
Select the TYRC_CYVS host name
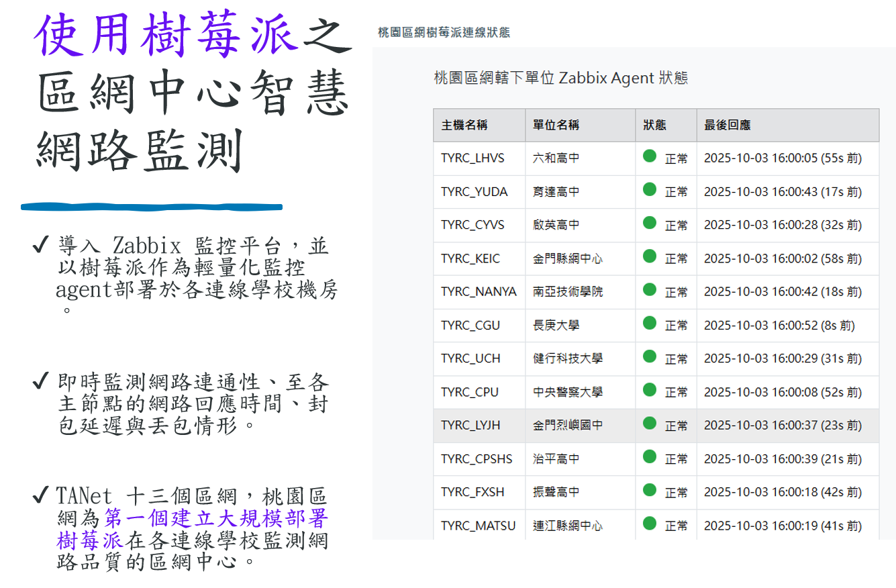click(x=472, y=225)
